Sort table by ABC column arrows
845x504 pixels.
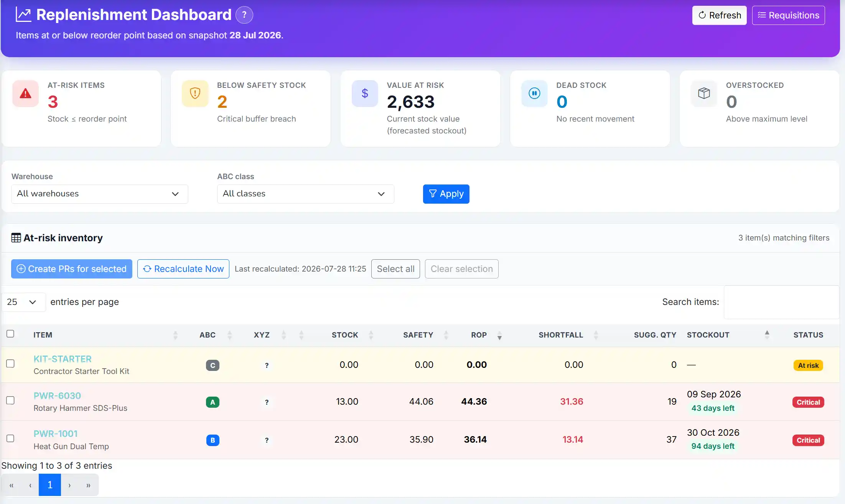(230, 335)
